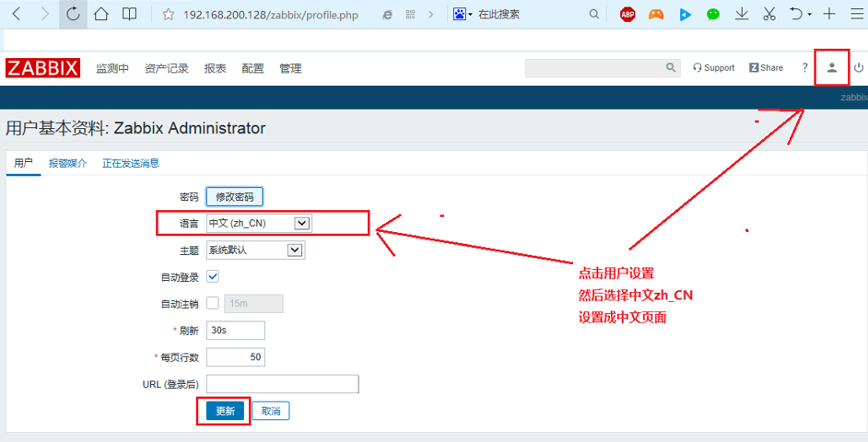Click the IE compatibility mode icon
This screenshot has height=442, width=868.
(x=388, y=15)
